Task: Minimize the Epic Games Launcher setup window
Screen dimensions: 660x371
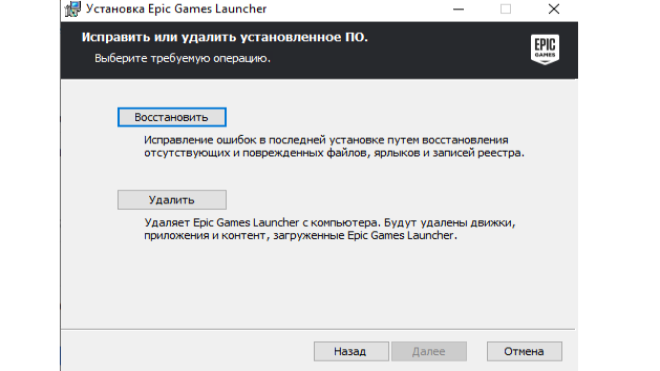Action: tap(458, 9)
